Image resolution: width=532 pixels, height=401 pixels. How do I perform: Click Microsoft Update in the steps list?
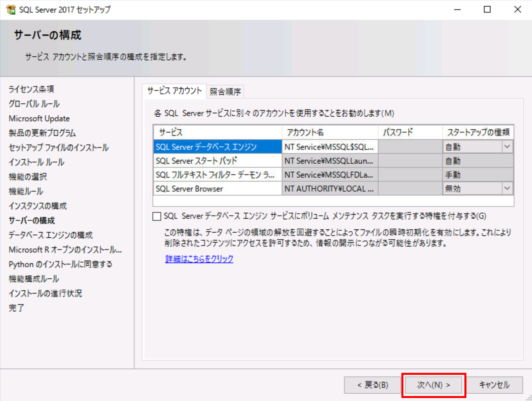pos(39,118)
